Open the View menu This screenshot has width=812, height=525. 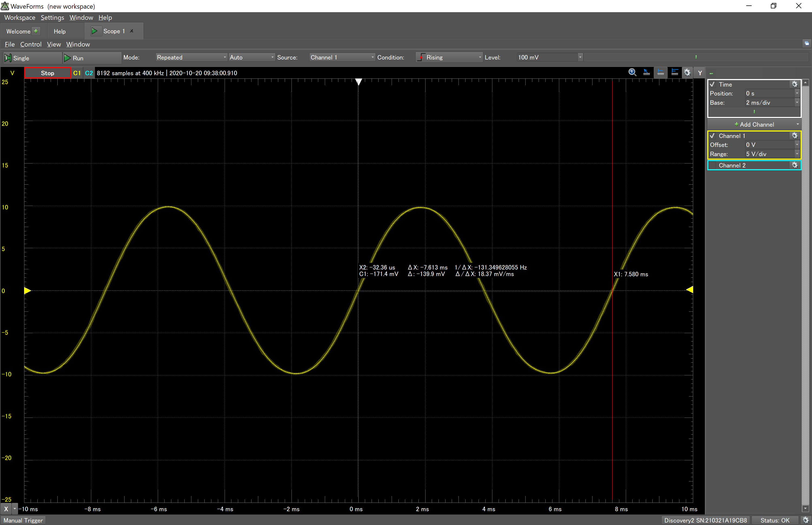point(54,44)
